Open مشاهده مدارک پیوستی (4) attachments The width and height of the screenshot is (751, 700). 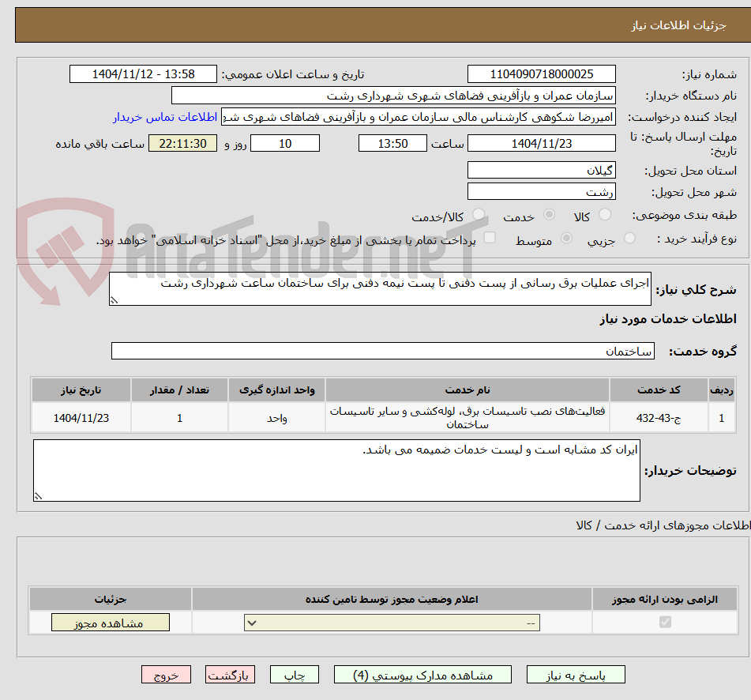point(422,675)
